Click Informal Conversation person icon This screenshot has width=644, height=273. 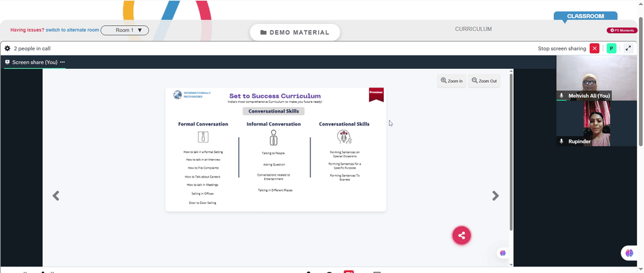coord(274,138)
